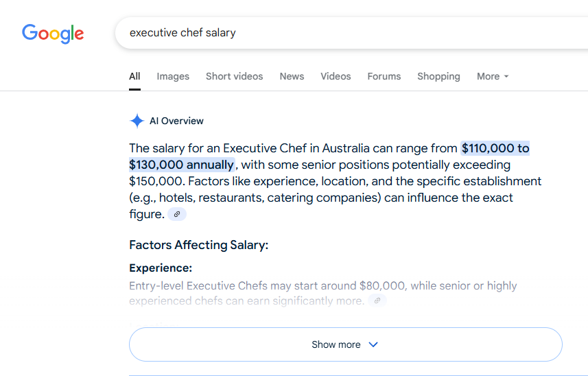The width and height of the screenshot is (588, 376).
Task: Go to the News tab
Action: click(x=292, y=76)
